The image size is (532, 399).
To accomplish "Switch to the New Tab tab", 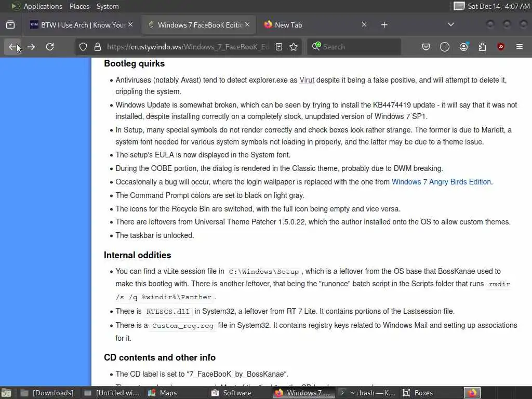I will 315,25.
